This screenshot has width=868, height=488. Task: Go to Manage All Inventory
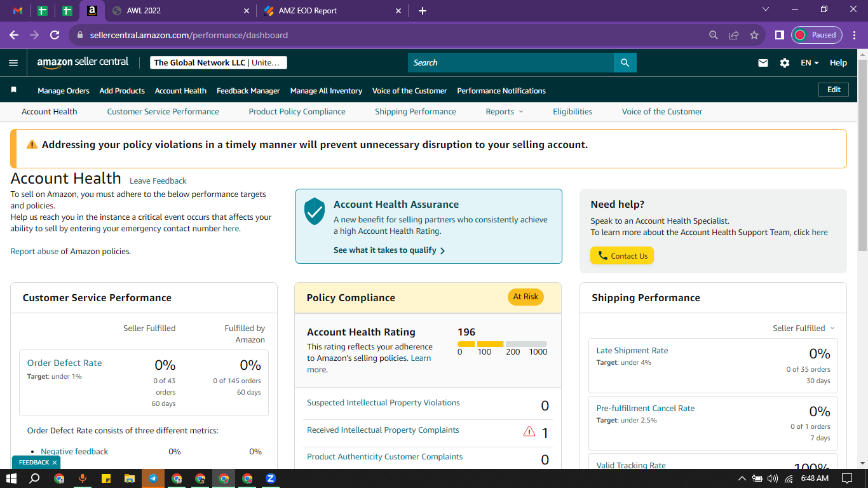(326, 91)
